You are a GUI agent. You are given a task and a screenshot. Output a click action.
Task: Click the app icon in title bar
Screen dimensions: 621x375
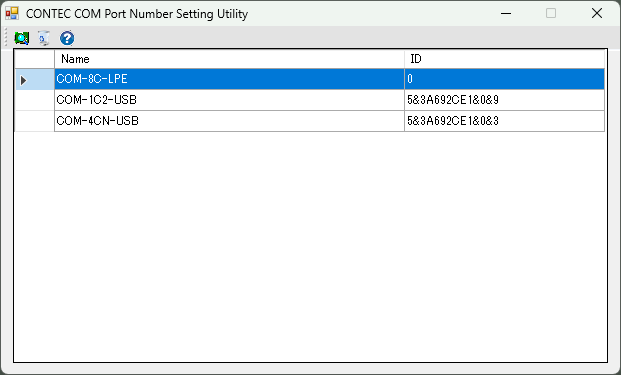click(12, 13)
